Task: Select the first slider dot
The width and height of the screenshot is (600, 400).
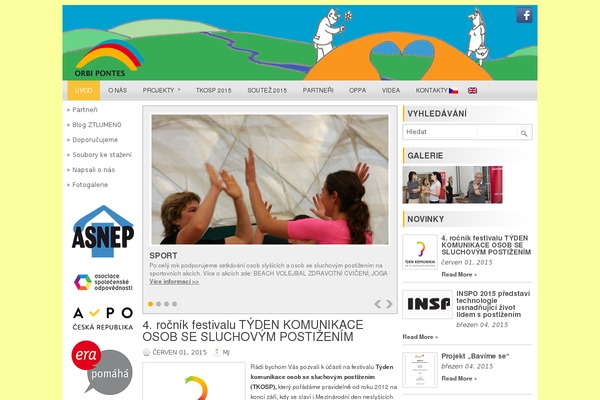Action: click(x=150, y=304)
